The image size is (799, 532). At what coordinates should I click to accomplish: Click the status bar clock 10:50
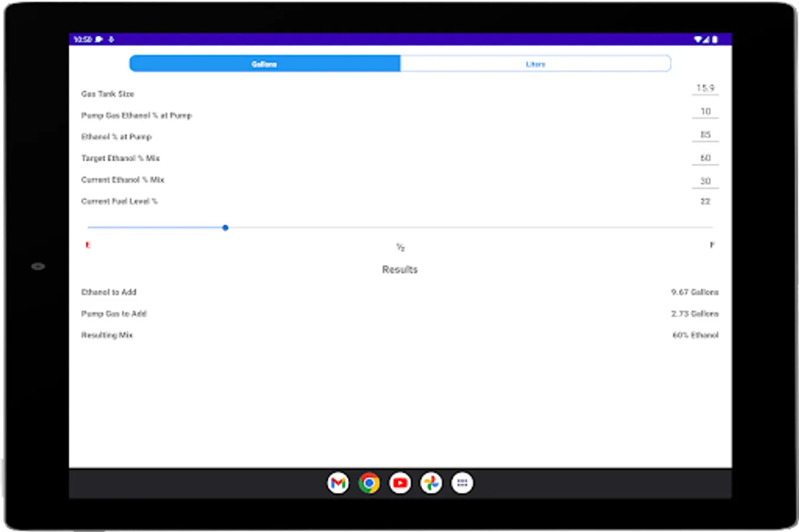pos(83,40)
